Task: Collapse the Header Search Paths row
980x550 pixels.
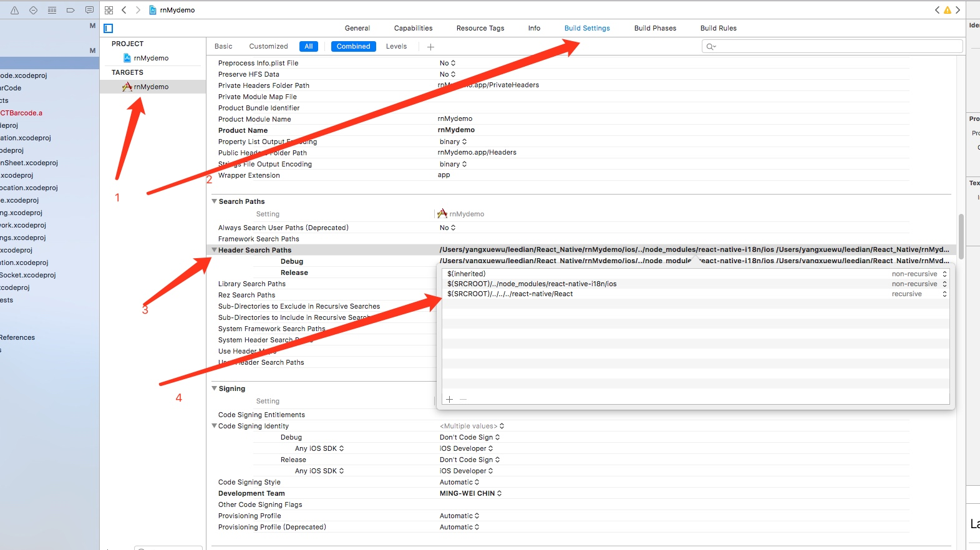Action: pos(214,250)
